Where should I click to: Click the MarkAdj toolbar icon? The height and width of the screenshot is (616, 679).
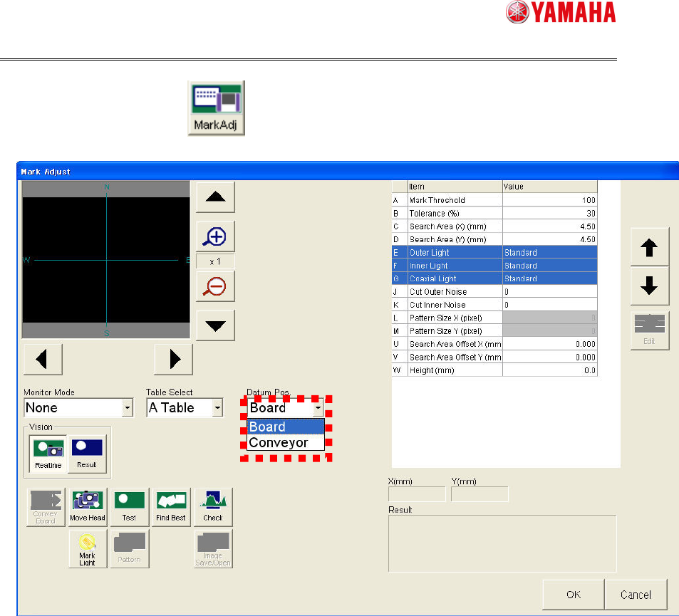coord(215,107)
